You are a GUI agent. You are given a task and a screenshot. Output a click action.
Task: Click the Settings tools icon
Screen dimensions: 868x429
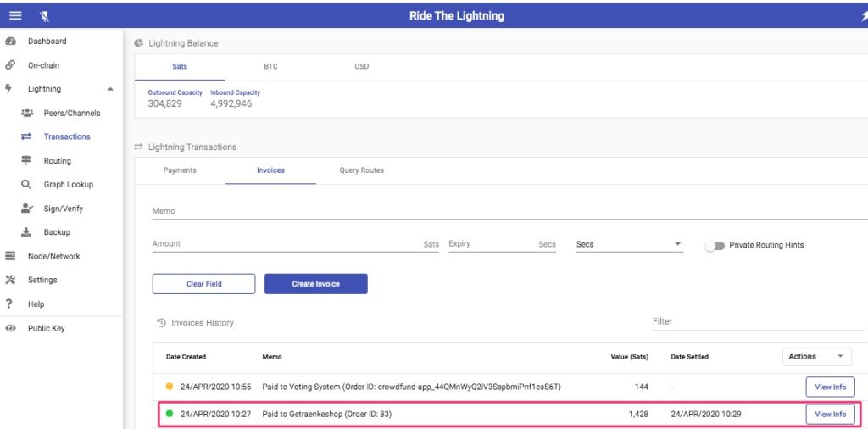click(10, 280)
